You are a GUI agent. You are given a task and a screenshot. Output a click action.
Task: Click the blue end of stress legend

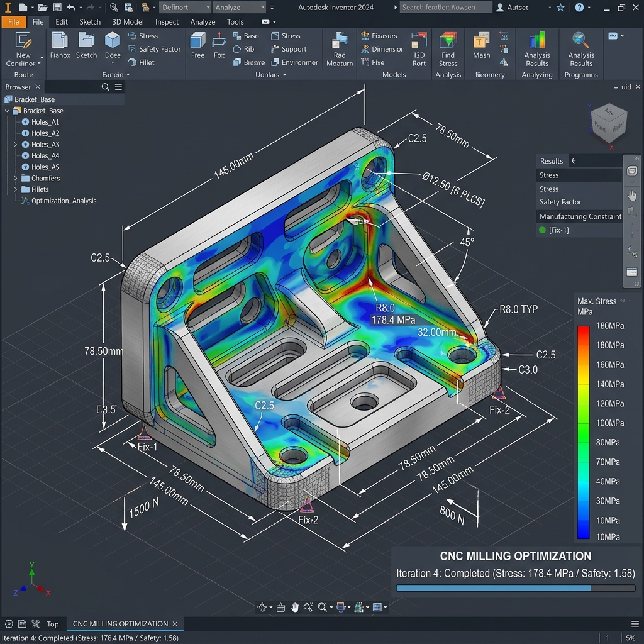click(583, 532)
